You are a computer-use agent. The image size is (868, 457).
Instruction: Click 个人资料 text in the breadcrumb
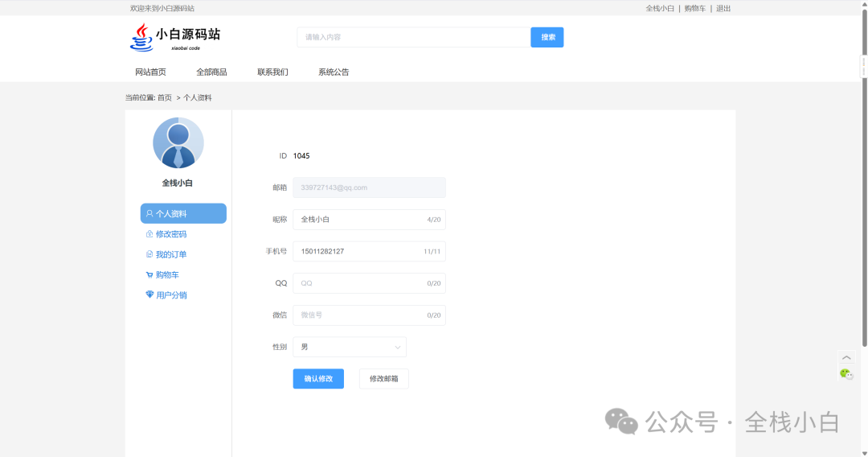(198, 97)
